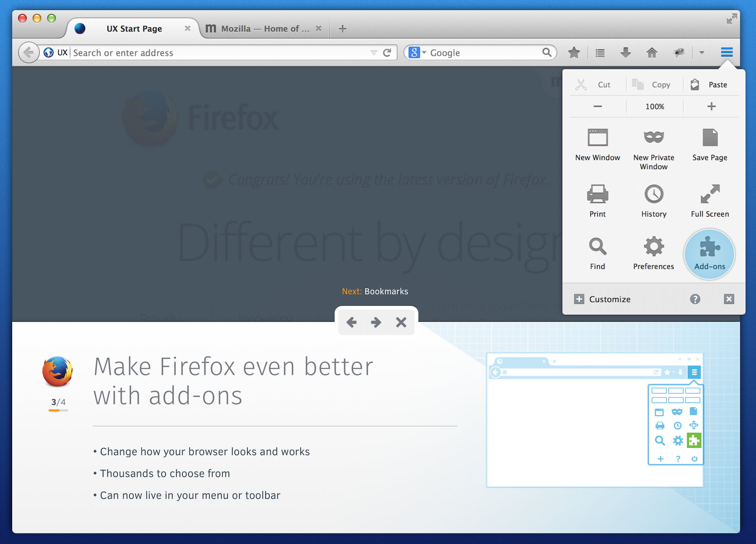
Task: Open the help question mark icon
Action: 695,299
